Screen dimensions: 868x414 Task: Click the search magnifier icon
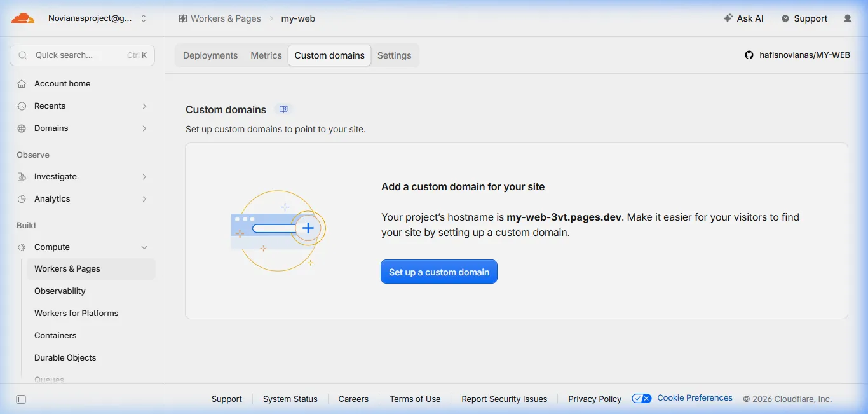point(23,55)
